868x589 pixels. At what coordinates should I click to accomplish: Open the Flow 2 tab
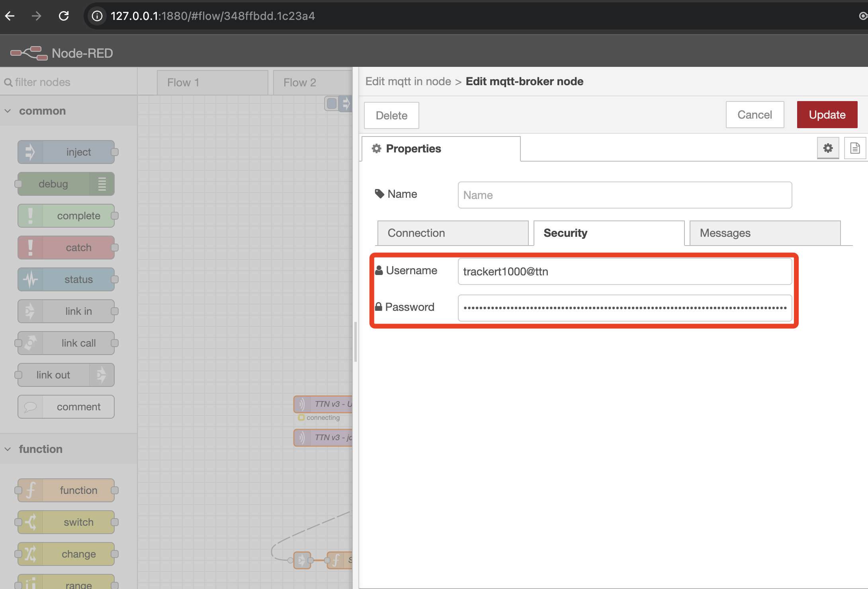click(x=299, y=82)
